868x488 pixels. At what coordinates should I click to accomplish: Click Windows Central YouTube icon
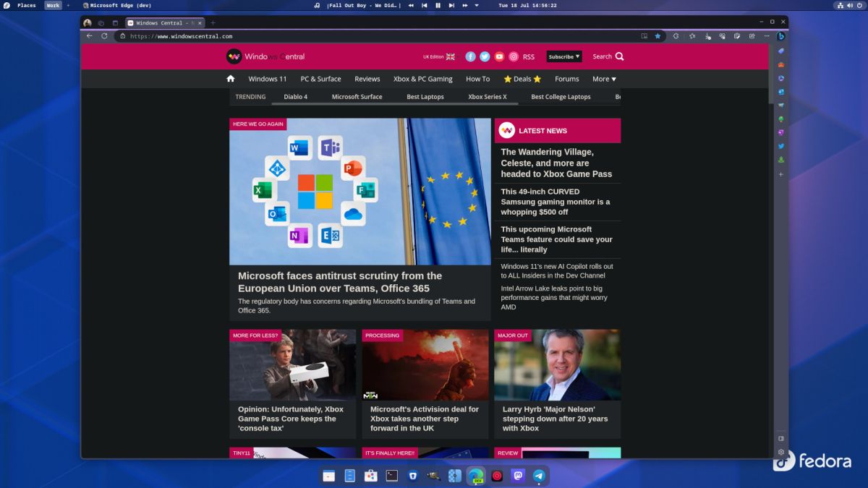[499, 56]
